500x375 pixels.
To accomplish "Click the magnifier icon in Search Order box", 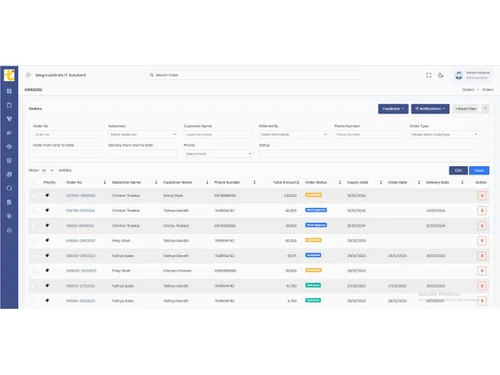I will click(152, 75).
